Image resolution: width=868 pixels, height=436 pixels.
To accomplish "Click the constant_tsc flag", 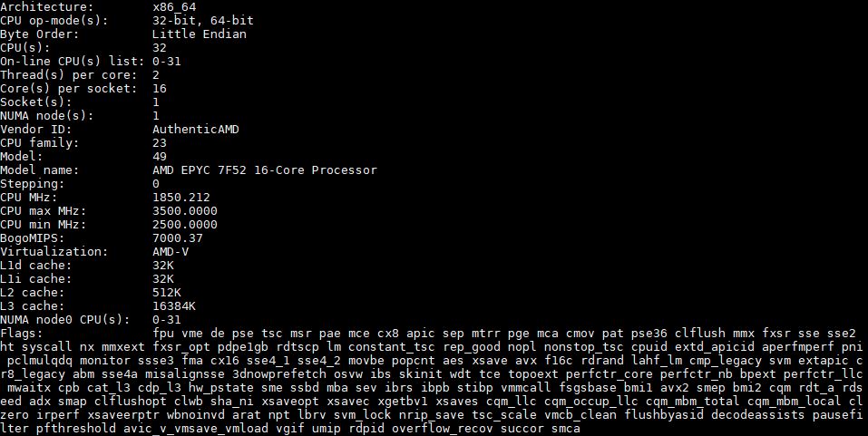I will tap(392, 347).
